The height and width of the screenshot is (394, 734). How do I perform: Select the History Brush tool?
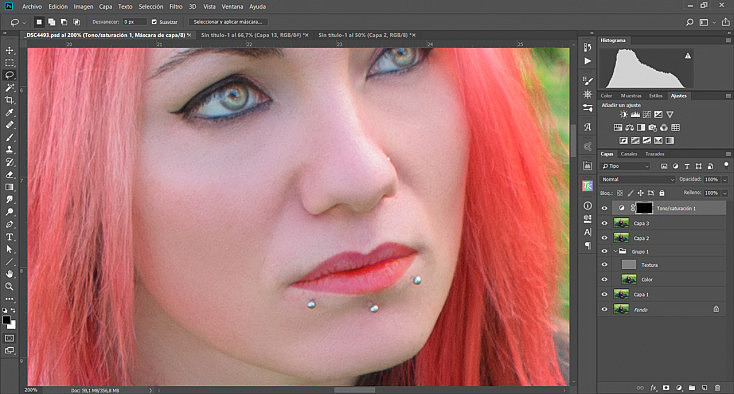click(9, 162)
